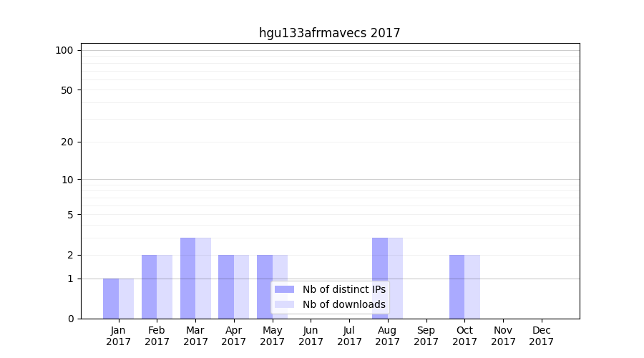Click the Nb of distinct IPs legend swatch
The width and height of the screenshot is (644, 358).
(x=284, y=289)
